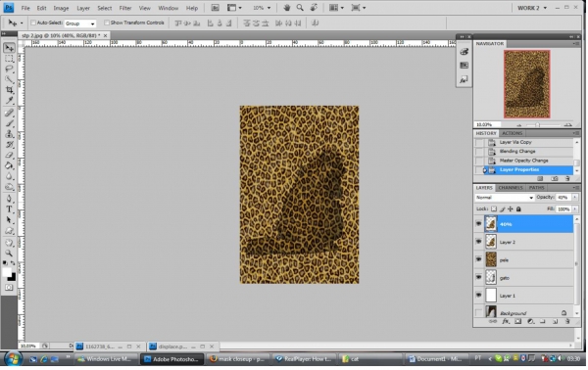Viewport: 588px width, 370px height.
Task: Launch Bridge from application bar
Action: click(x=215, y=8)
